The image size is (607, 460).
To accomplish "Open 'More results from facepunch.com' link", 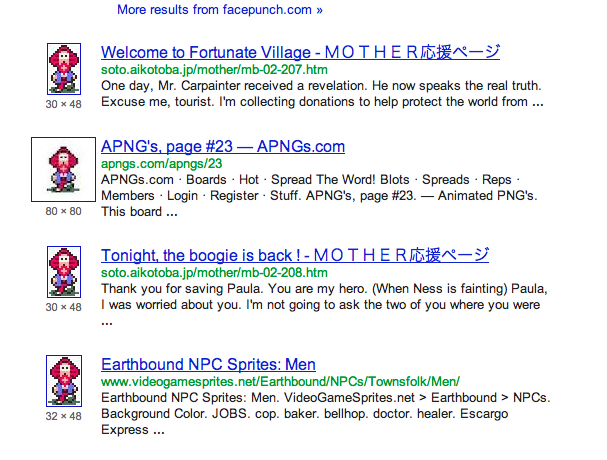I will 219,10.
